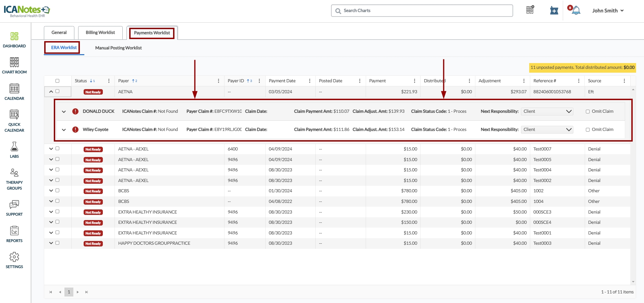
Task: Open the Payer column options menu
Action: click(x=218, y=81)
